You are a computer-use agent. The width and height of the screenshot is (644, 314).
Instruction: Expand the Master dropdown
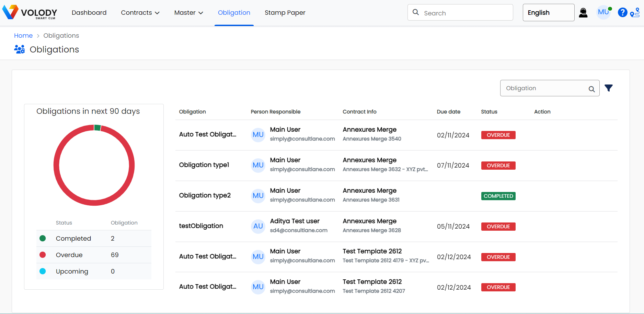(x=188, y=13)
